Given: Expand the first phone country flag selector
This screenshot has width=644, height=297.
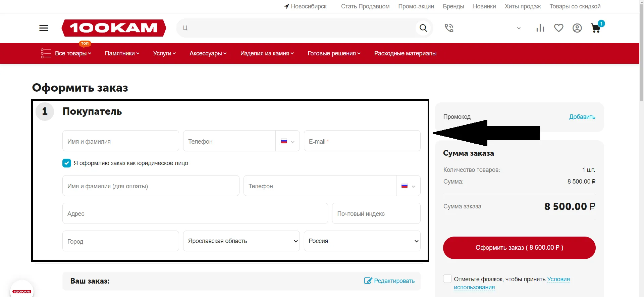Looking at the screenshot, I should pos(287,141).
